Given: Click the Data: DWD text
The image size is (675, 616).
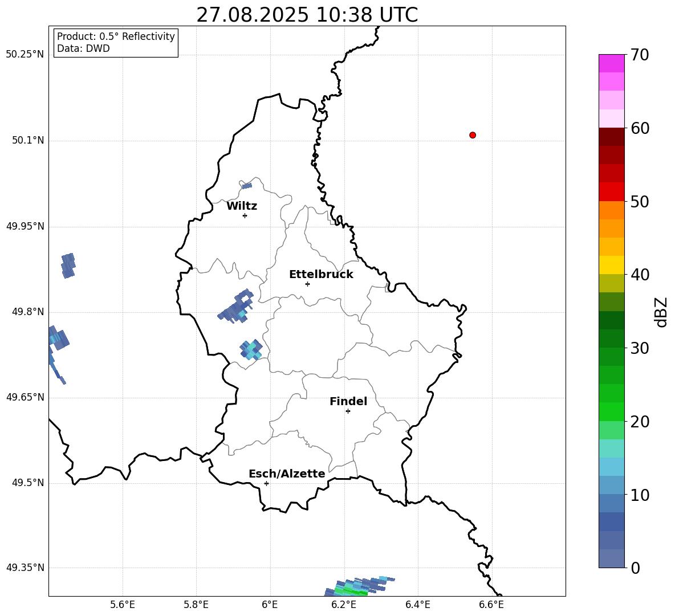Looking at the screenshot, I should [x=83, y=48].
